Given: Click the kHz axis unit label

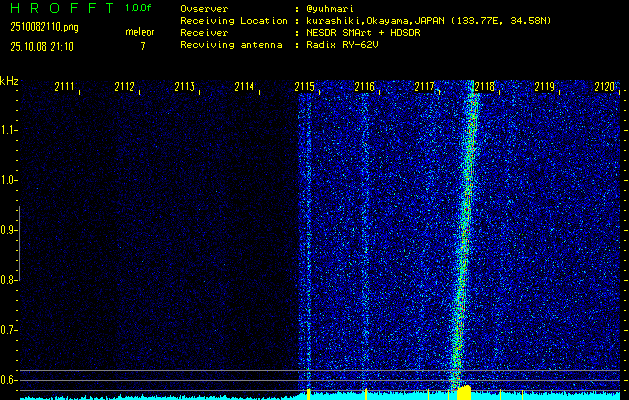Looking at the screenshot, I should tap(9, 81).
